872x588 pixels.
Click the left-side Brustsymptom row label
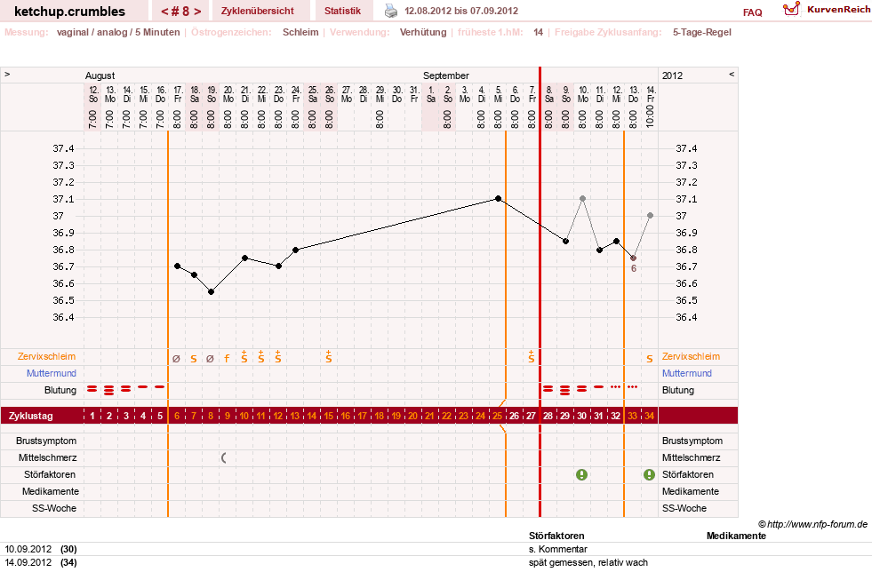[x=46, y=441]
